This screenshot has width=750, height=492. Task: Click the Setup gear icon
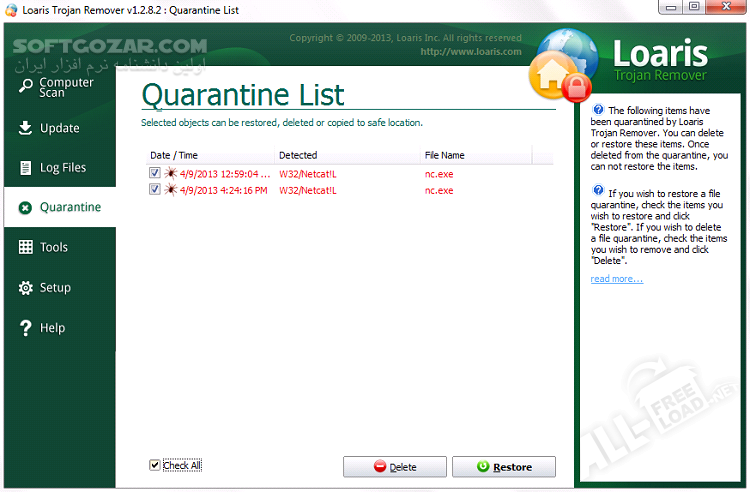25,288
